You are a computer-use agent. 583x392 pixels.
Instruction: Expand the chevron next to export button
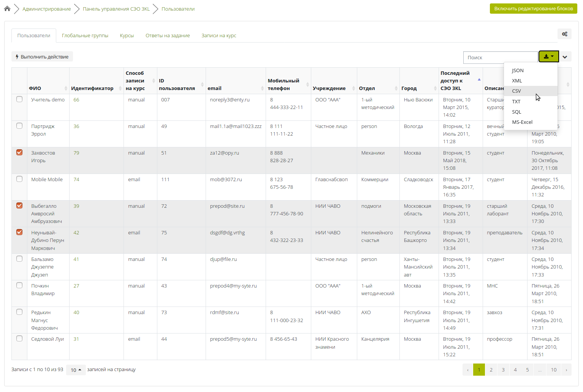coord(565,57)
